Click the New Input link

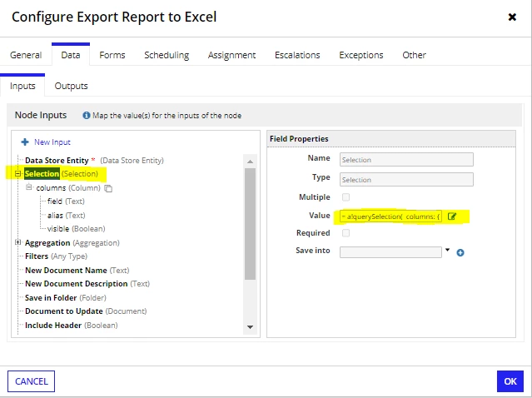[52, 142]
